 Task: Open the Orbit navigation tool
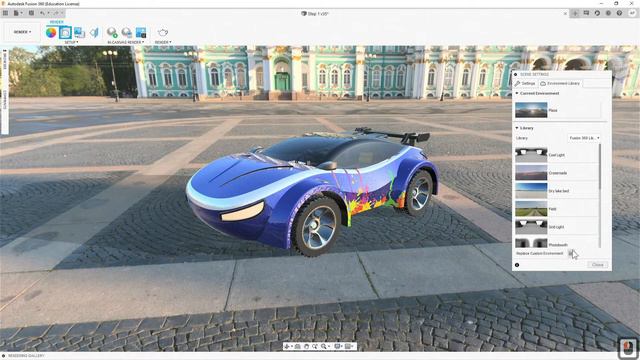[x=287, y=347]
